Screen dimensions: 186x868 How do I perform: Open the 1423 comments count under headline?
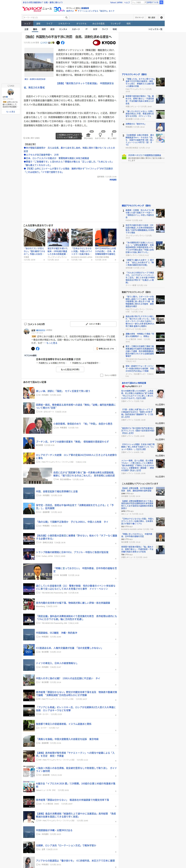tap(44, 43)
